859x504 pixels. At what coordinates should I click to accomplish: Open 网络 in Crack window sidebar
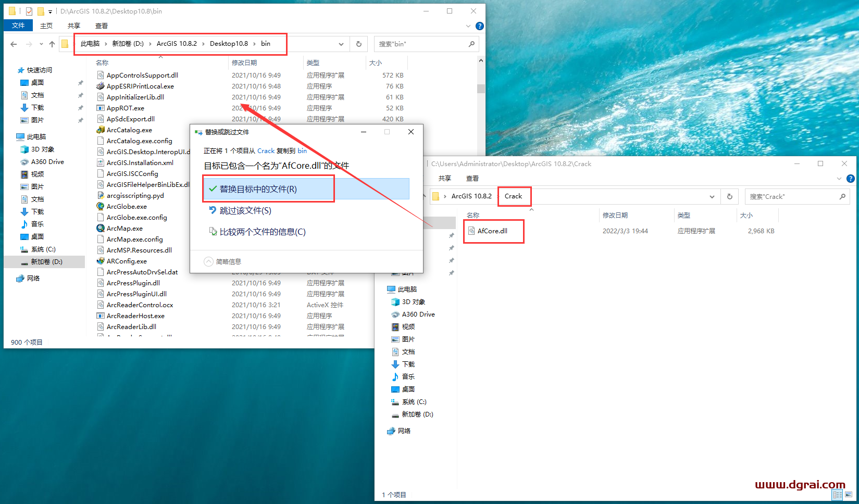(x=404, y=431)
